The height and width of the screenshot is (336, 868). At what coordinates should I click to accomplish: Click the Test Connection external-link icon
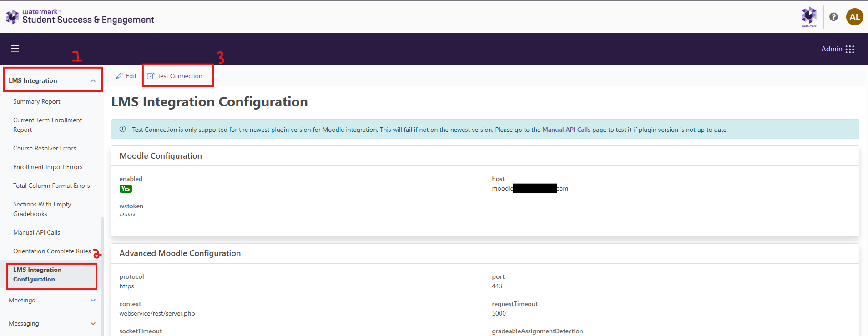point(151,76)
